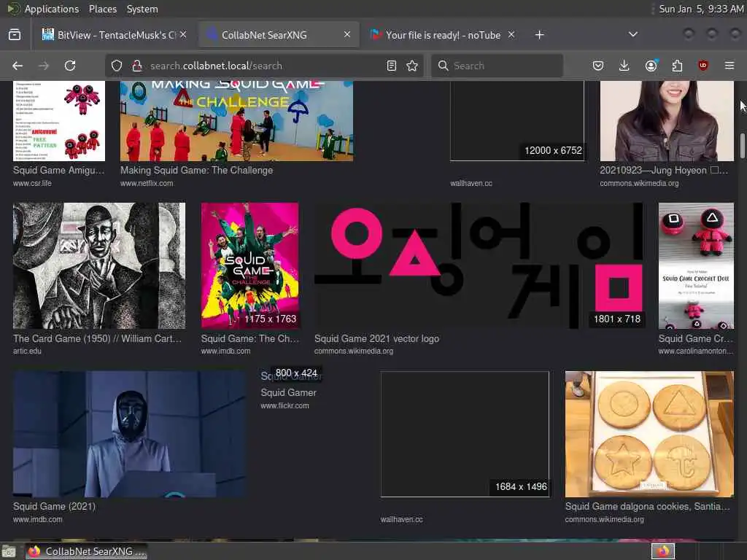Open the Squid Game 2021 vector logo image
Screen dimensions: 747x560
coord(479,265)
